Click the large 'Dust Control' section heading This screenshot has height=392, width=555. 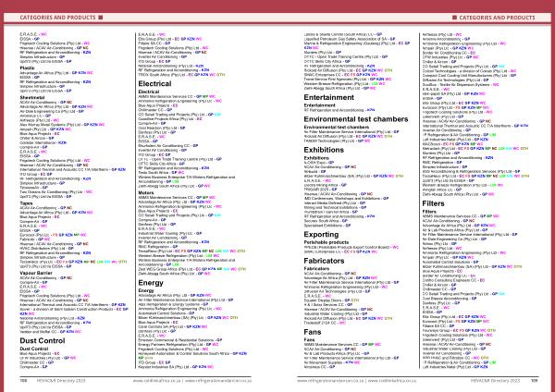pos(43,341)
